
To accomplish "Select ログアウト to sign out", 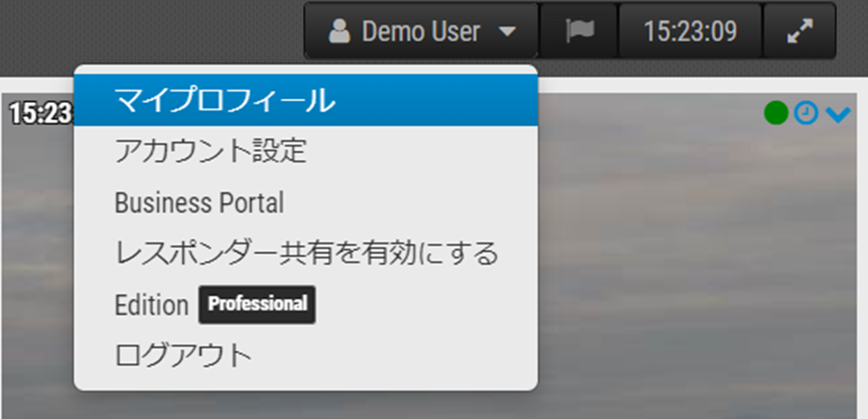I will pyautogui.click(x=306, y=356).
